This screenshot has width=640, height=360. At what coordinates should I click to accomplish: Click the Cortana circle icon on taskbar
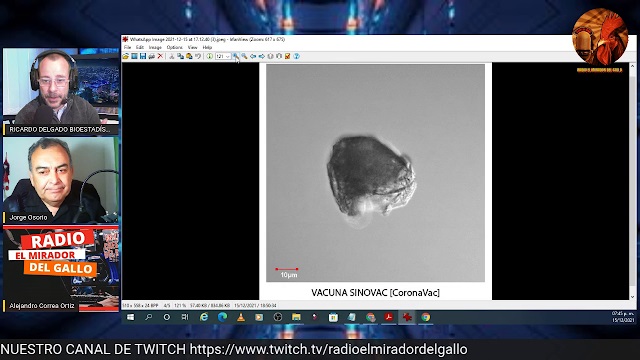pyautogui.click(x=167, y=317)
